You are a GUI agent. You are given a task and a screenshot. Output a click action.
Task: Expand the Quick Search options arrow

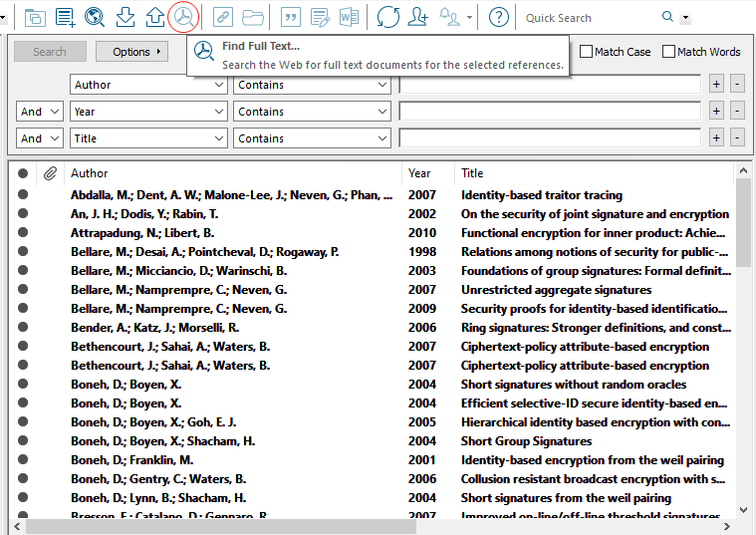pyautogui.click(x=685, y=18)
